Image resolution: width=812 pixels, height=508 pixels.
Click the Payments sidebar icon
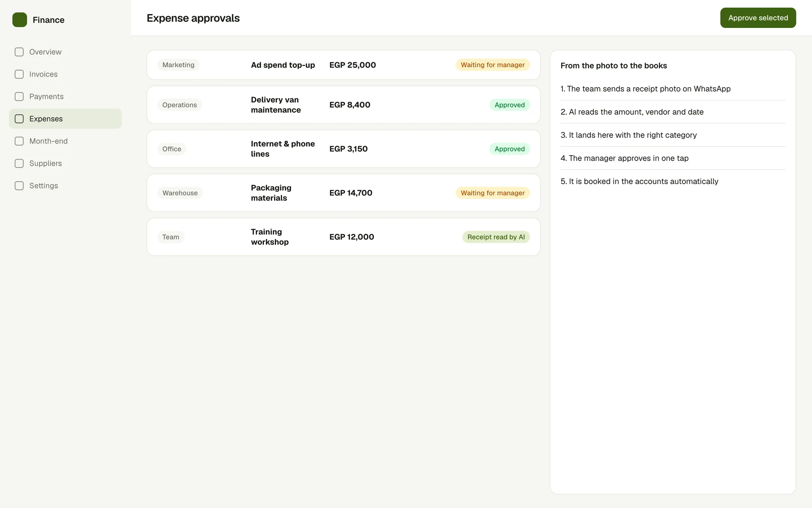coord(19,97)
